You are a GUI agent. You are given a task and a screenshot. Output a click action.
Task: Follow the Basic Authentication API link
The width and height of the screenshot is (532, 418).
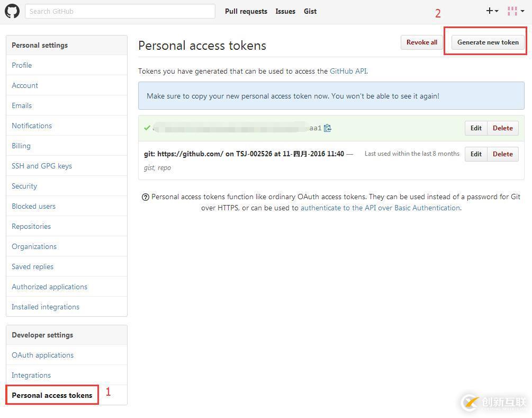click(380, 208)
